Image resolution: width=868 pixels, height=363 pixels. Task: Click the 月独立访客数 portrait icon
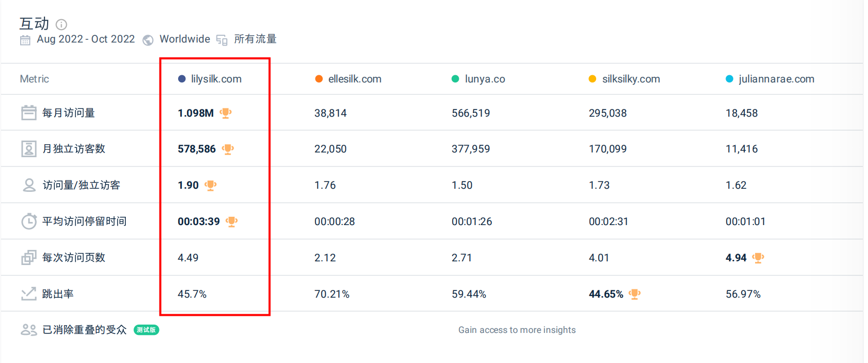coord(28,149)
